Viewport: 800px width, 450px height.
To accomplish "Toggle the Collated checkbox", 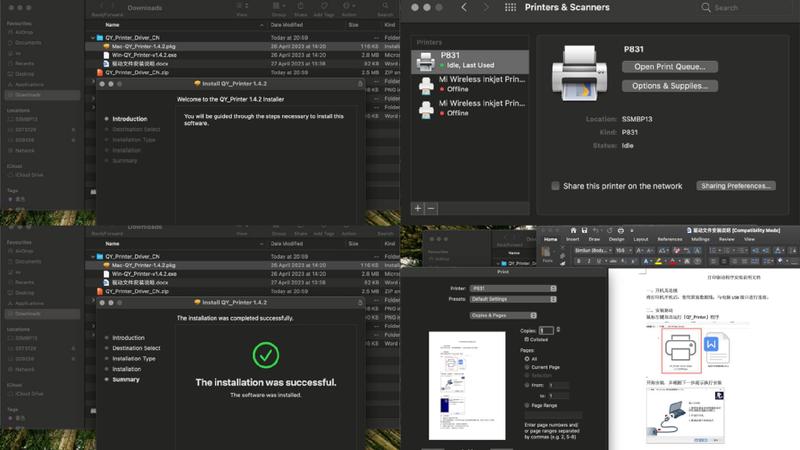I will pos(526,340).
